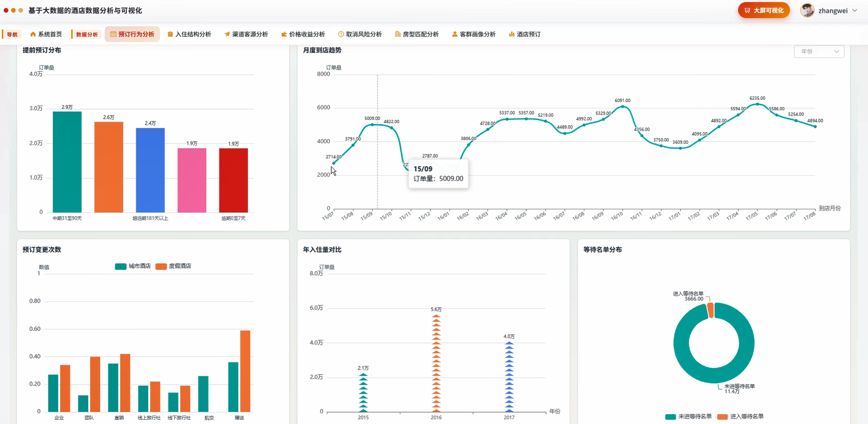Click the building icon beside 房型匹配分析
Screen dimensions: 868x424
398,34
